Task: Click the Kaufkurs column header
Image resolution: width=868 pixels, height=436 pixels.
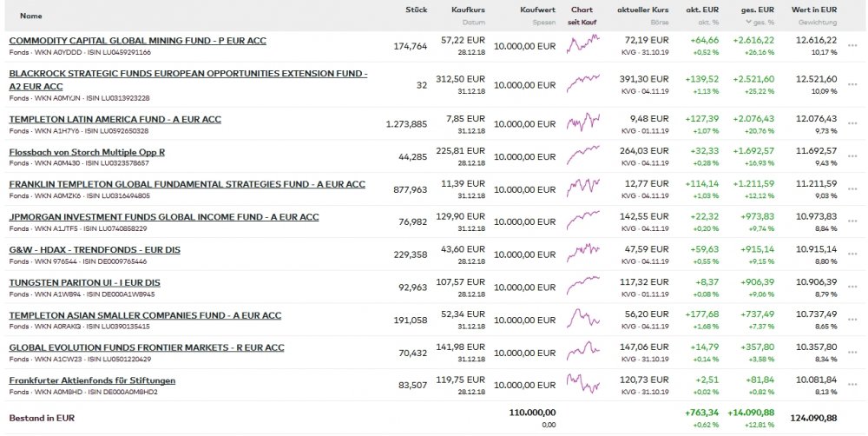Action: click(x=468, y=10)
